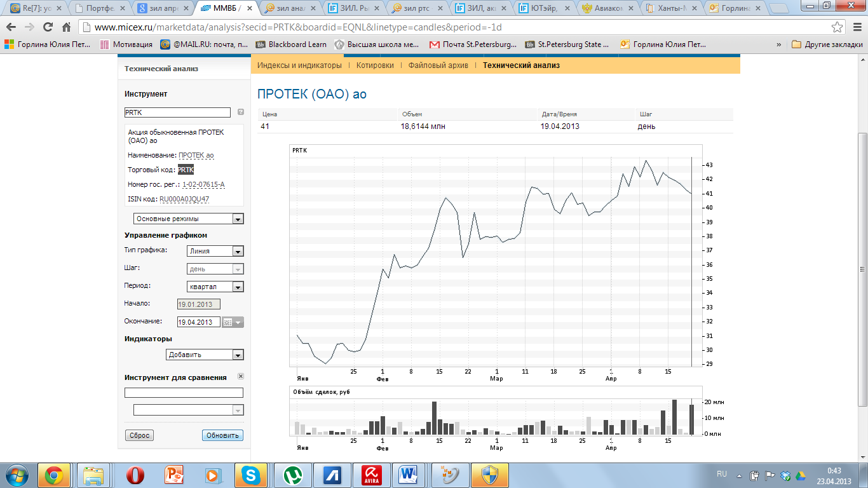Click the browser back arrow
Viewport: 868px width, 488px height.
click(x=11, y=27)
